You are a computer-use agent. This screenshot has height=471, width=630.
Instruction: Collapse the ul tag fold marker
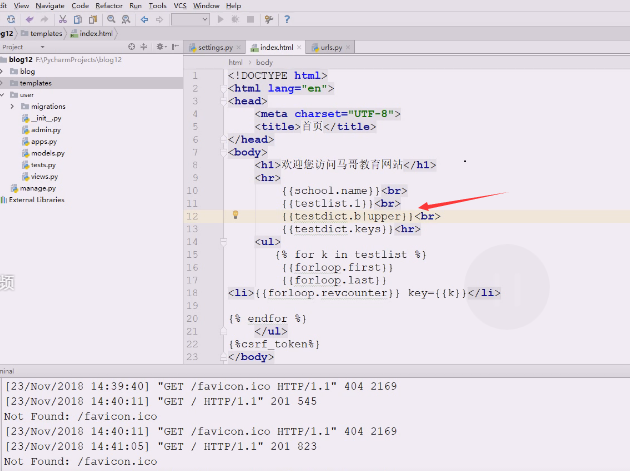click(x=223, y=242)
